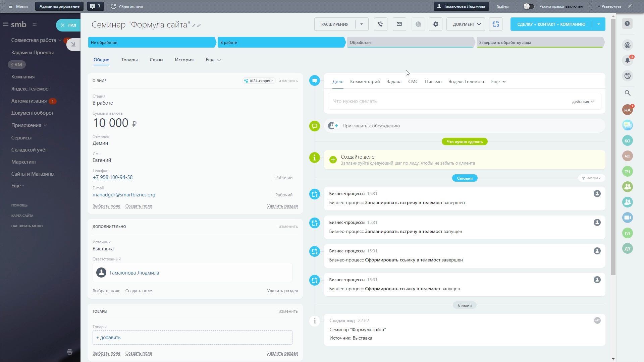
Task: Click the phone call icon button
Action: click(x=380, y=24)
